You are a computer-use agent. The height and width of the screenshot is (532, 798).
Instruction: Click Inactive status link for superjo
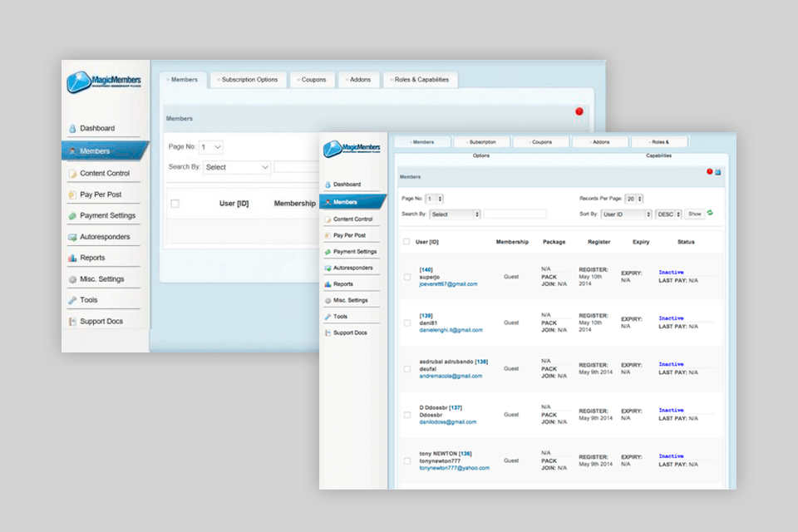pos(672,273)
